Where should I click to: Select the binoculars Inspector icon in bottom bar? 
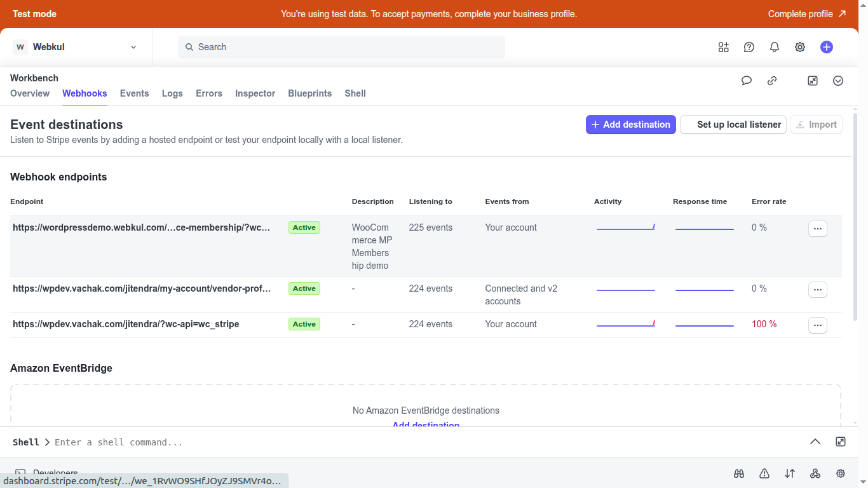click(x=739, y=473)
